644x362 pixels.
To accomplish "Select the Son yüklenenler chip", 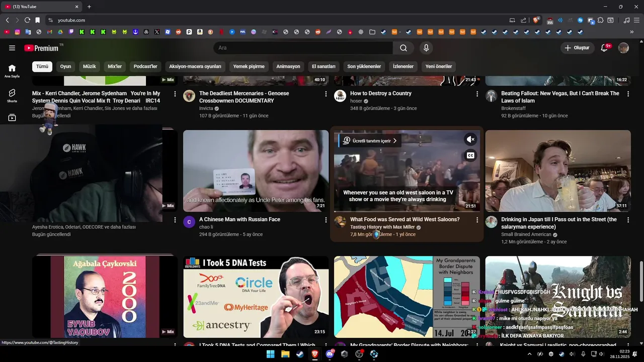I will (364, 66).
